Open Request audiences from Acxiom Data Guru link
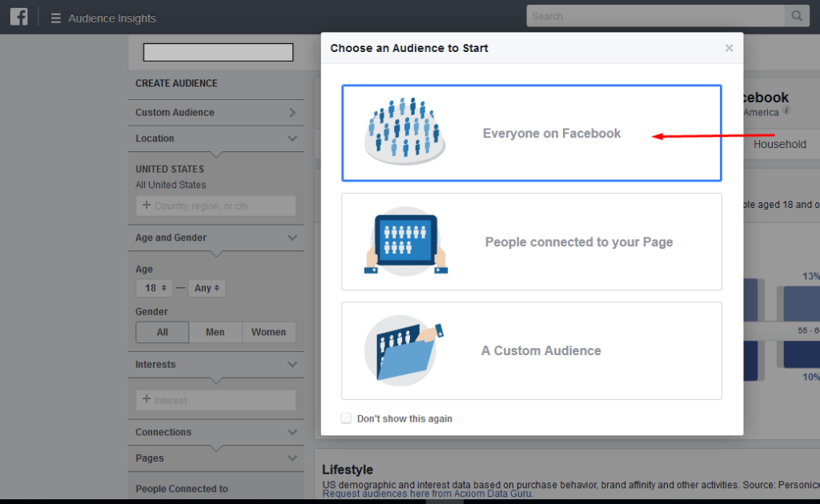 click(x=428, y=494)
